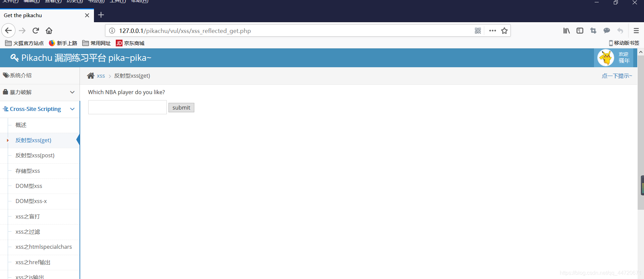Open site information icon in address bar
Screen dimensions: 644x279
[112, 31]
